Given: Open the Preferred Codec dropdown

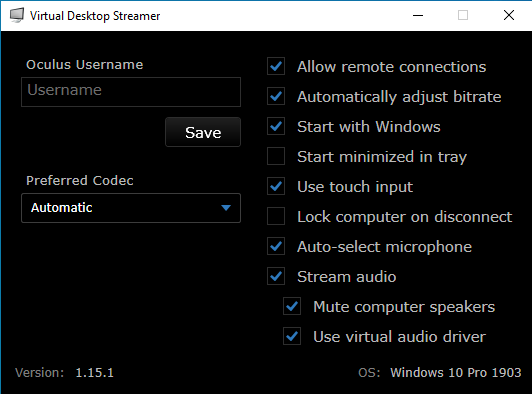Looking at the screenshot, I should tap(131, 208).
